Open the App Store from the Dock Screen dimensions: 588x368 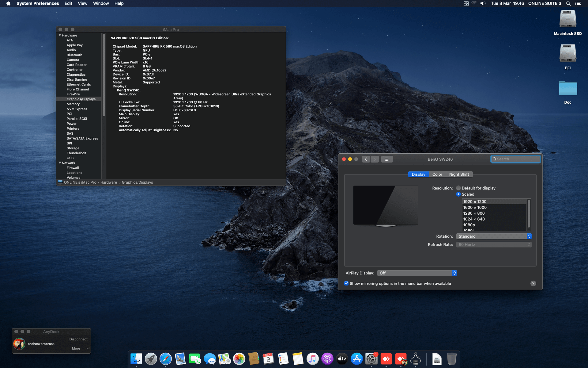[x=357, y=358]
